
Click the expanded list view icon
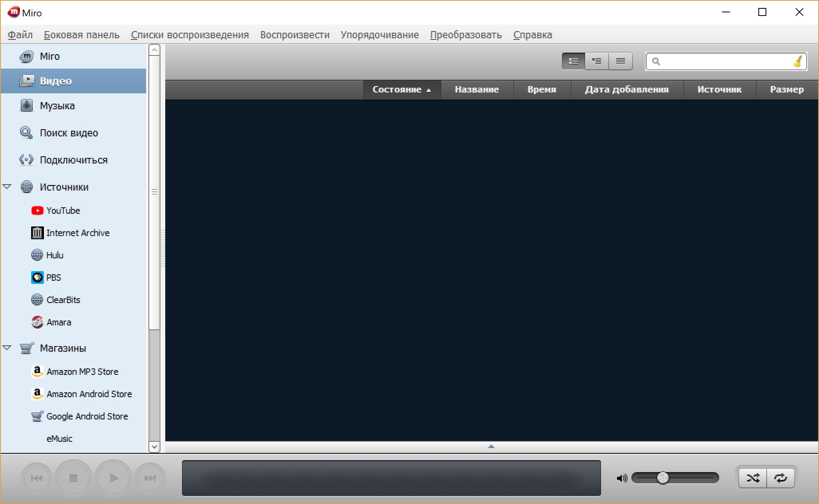click(573, 61)
